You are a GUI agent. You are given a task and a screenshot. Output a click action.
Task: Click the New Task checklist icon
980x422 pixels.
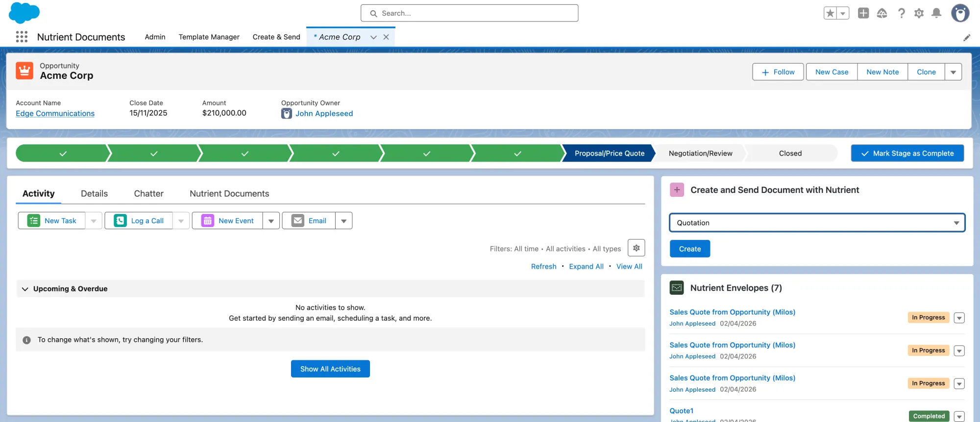pyautogui.click(x=33, y=221)
